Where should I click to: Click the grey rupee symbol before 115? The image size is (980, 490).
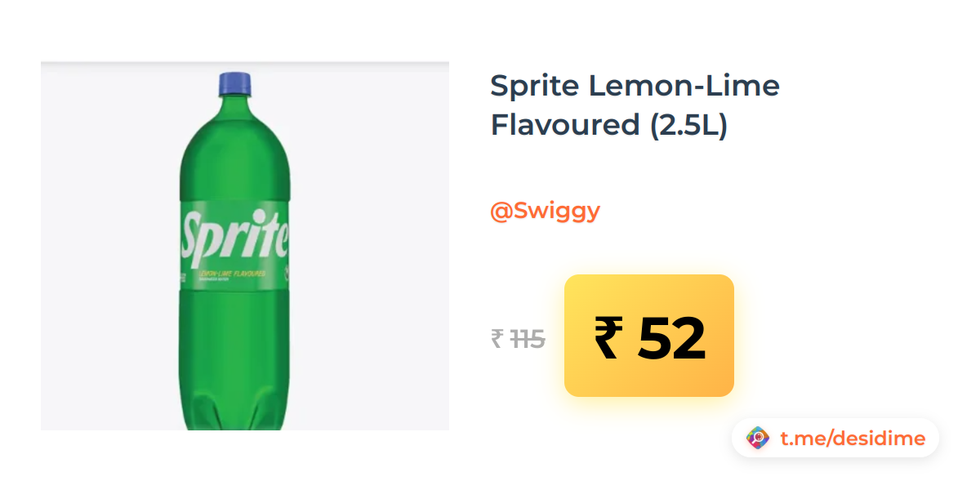[497, 338]
